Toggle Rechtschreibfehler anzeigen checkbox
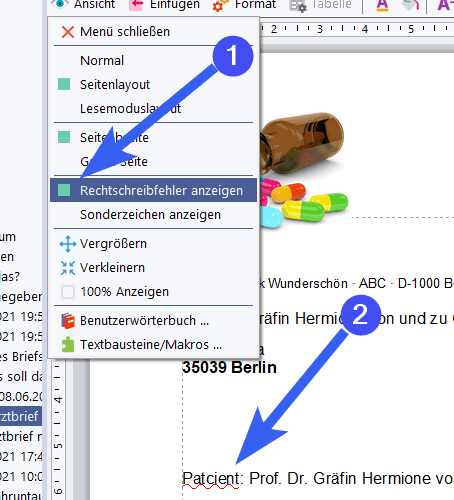 (x=64, y=190)
